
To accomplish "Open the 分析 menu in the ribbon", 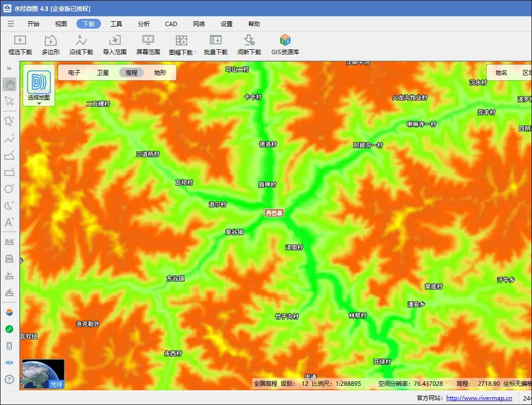I will 143,23.
